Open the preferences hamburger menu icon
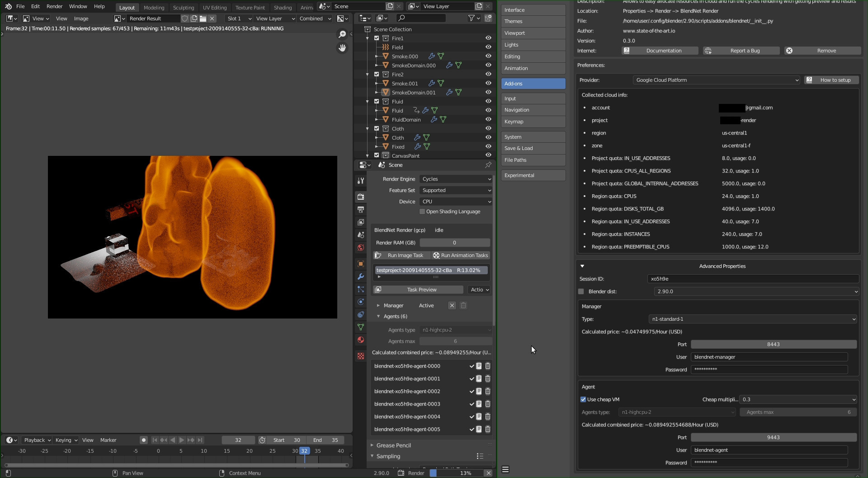 tap(505, 469)
